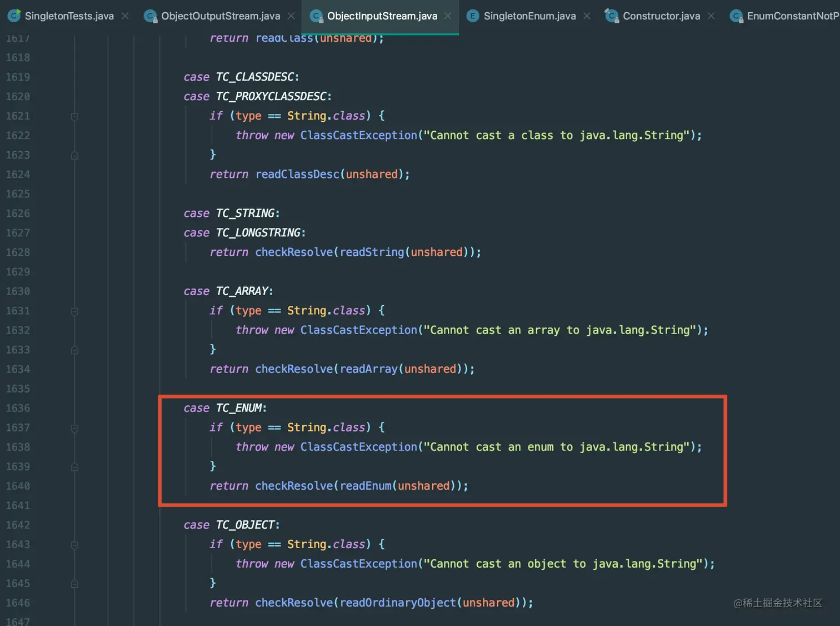Close the ObjectOutputStream.java tab
Viewport: 840px width, 626px height.
click(x=291, y=16)
